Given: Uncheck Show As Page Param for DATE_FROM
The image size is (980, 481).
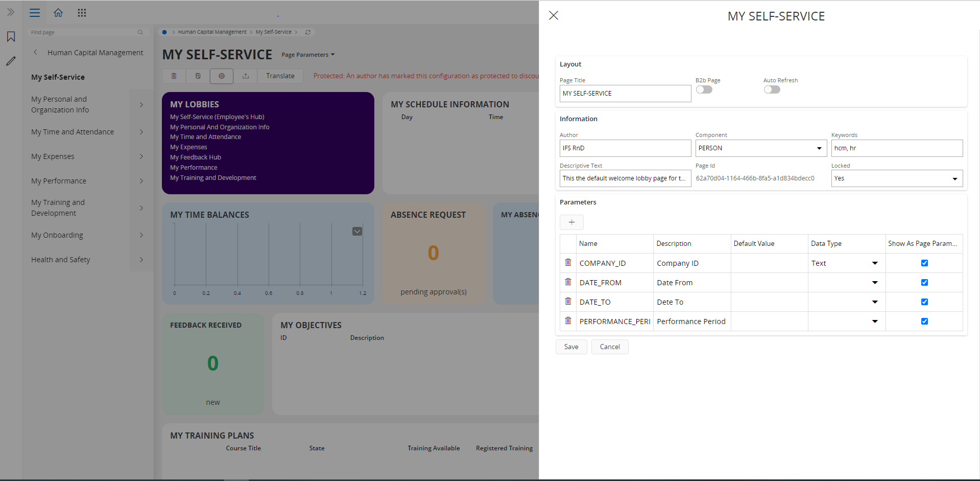Looking at the screenshot, I should [924, 283].
